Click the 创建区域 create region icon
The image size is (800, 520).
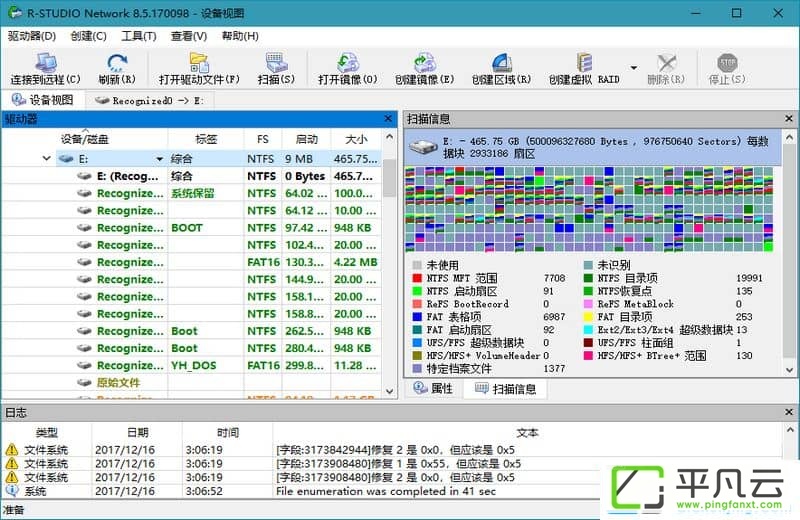(502, 63)
